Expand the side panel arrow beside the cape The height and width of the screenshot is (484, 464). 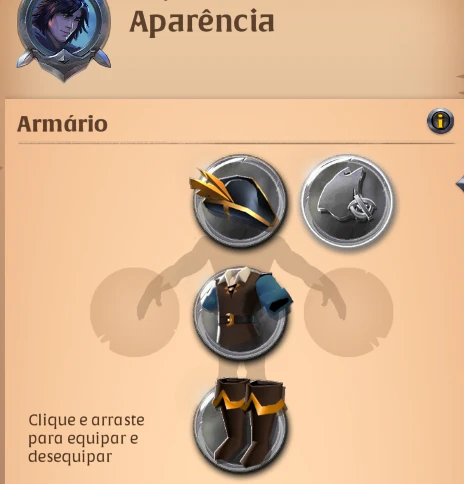[x=460, y=184]
